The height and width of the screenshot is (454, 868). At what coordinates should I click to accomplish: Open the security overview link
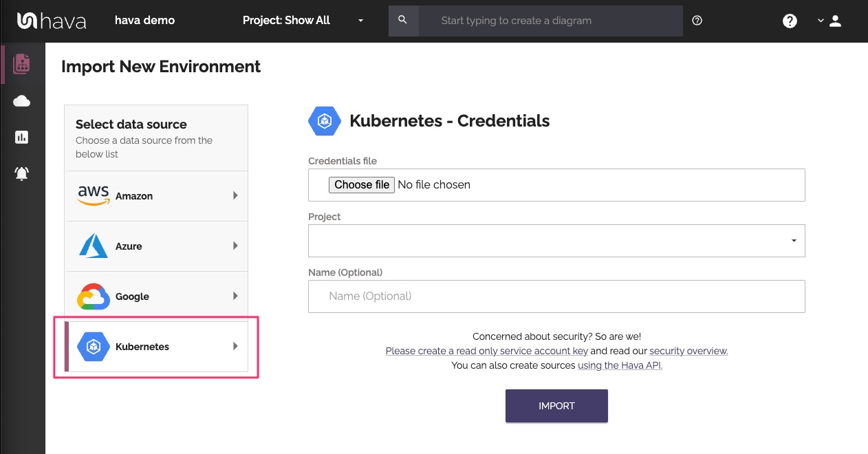tap(688, 351)
